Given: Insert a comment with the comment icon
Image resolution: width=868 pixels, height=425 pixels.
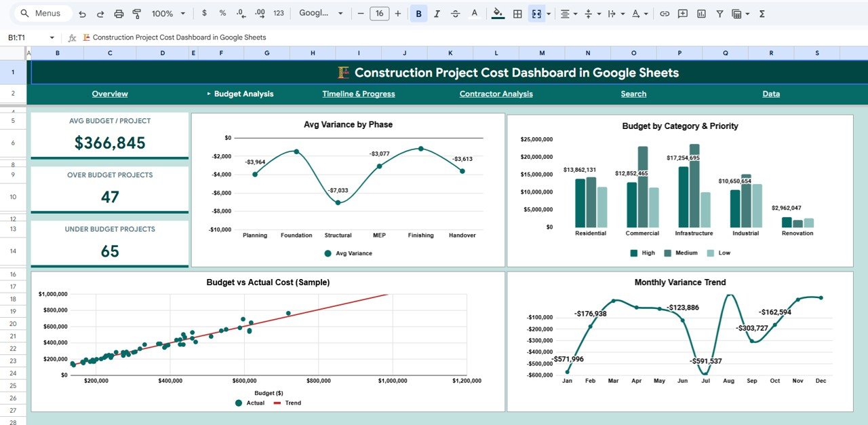Looking at the screenshot, I should (683, 13).
